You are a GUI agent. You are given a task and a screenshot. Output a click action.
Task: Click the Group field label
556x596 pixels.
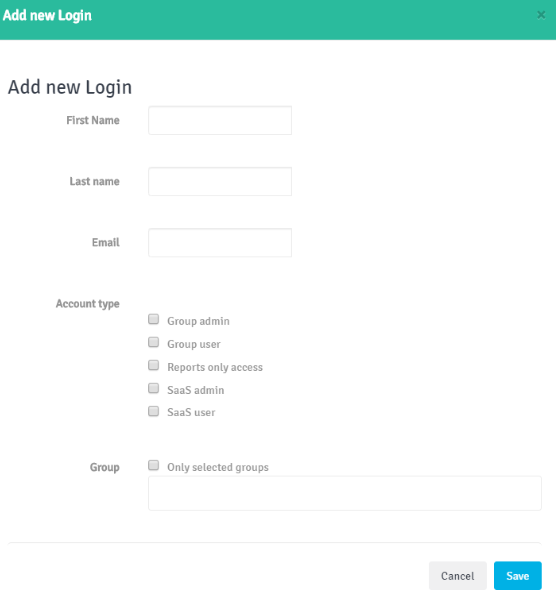click(105, 467)
